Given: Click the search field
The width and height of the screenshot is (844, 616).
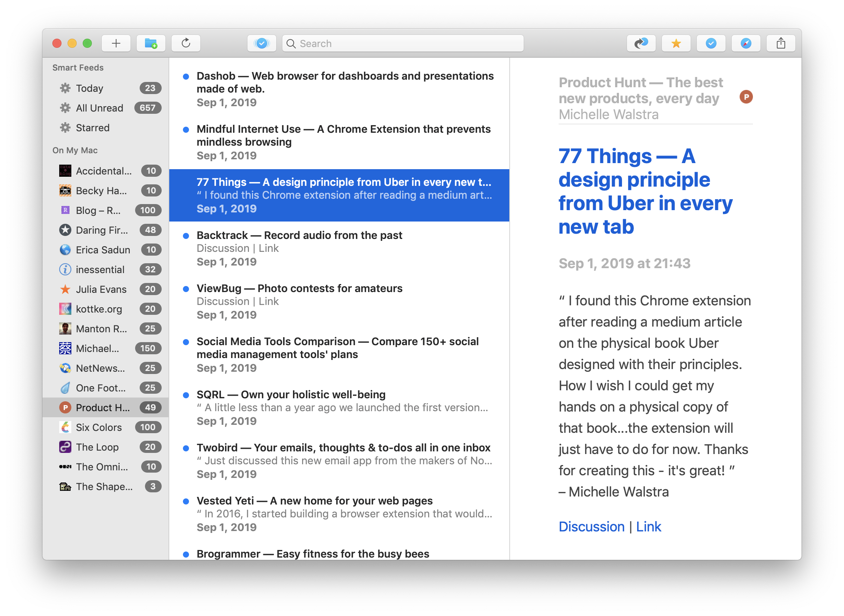Looking at the screenshot, I should click(x=402, y=43).
